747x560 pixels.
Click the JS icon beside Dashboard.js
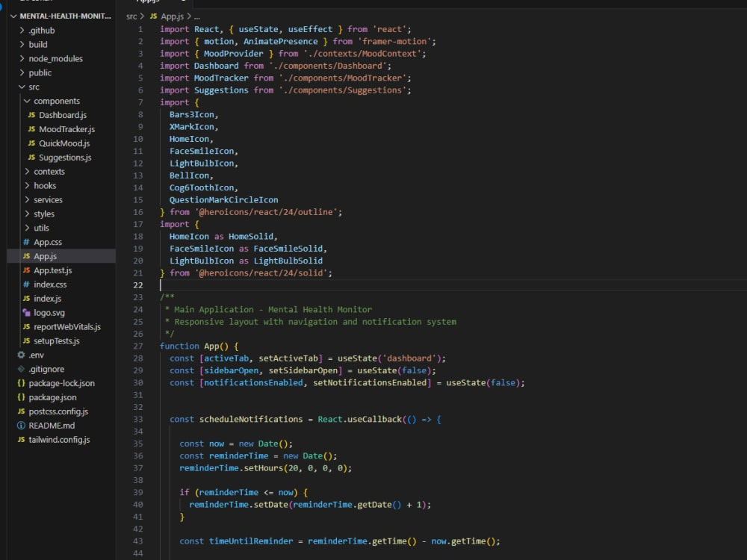tap(31, 115)
